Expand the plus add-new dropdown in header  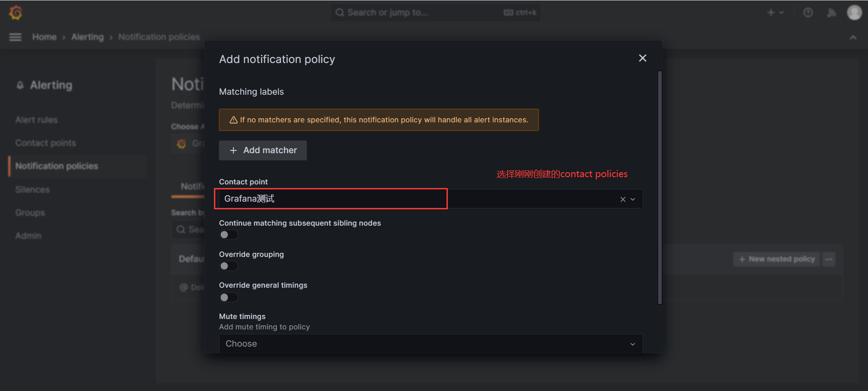tap(775, 13)
